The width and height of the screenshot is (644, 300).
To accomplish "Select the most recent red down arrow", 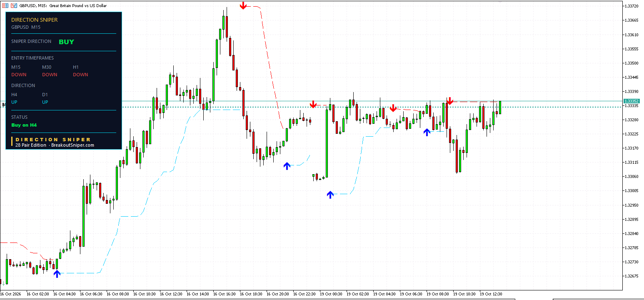I will (449, 101).
